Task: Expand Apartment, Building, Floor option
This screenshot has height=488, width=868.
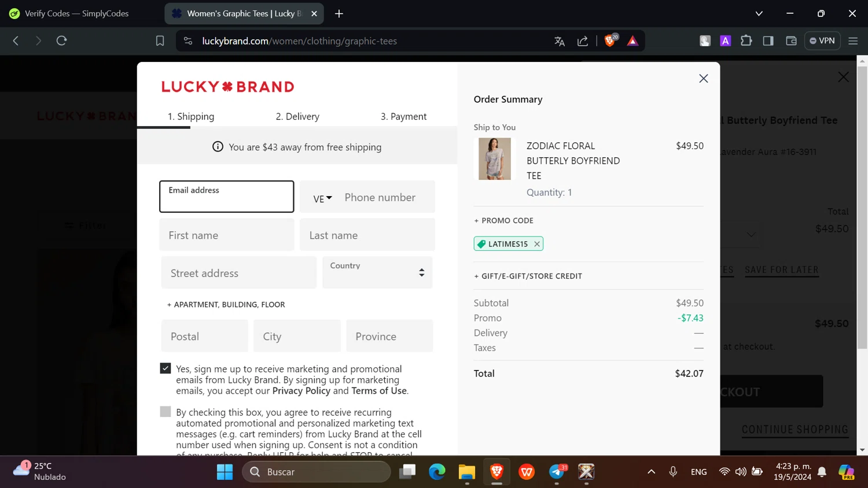Action: [x=226, y=305]
